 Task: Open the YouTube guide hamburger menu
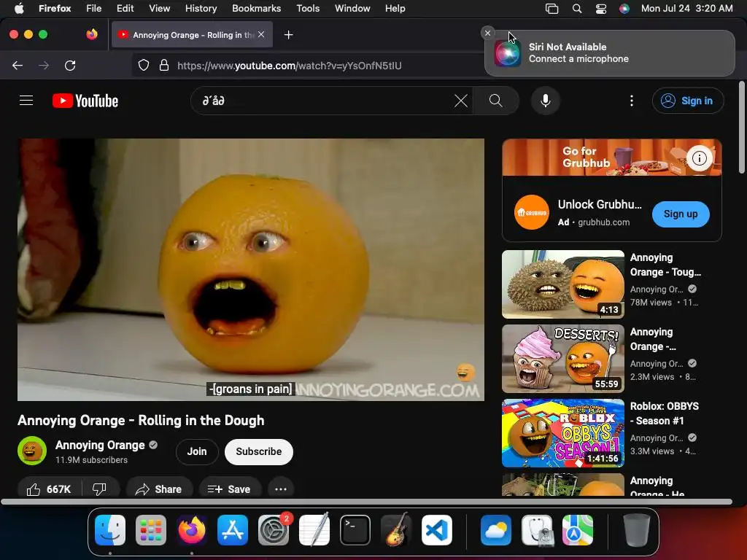[26, 101]
